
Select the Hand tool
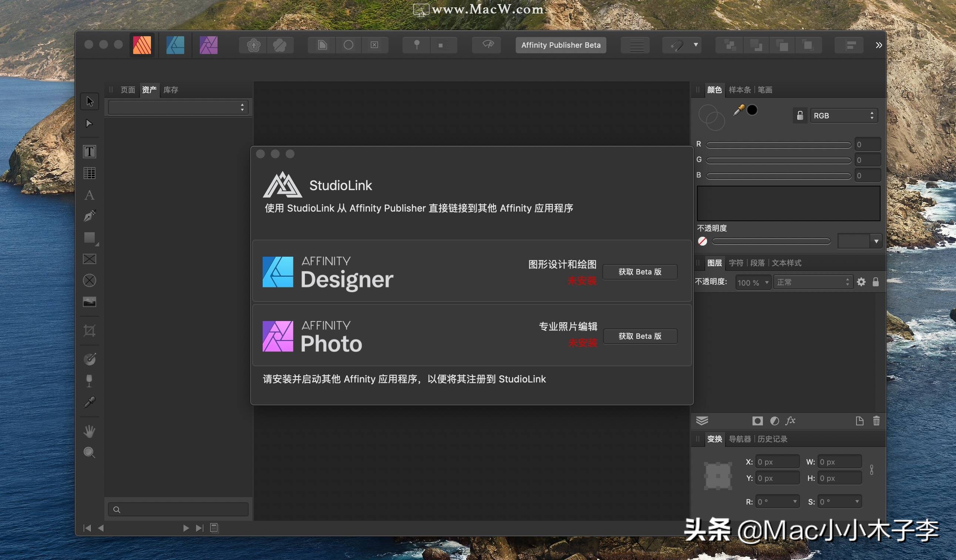pyautogui.click(x=90, y=431)
